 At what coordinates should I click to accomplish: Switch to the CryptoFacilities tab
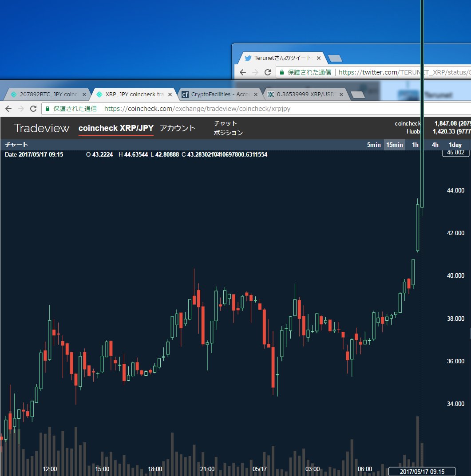point(219,94)
